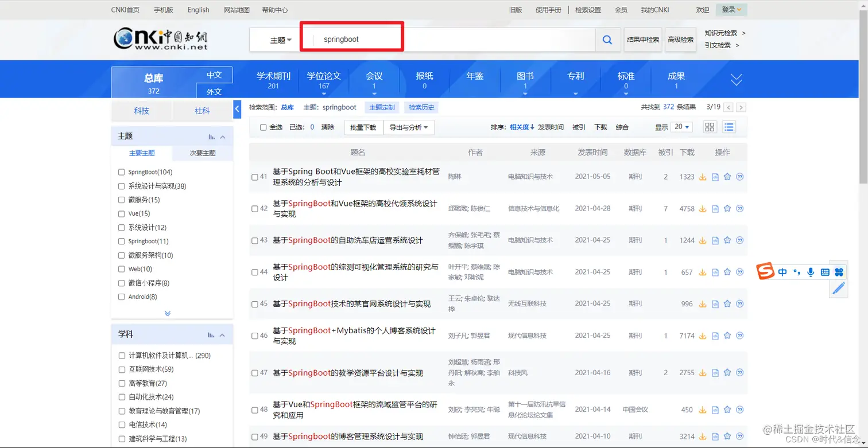Download paper 45 by 王云
868x448 pixels.
pyautogui.click(x=702, y=304)
